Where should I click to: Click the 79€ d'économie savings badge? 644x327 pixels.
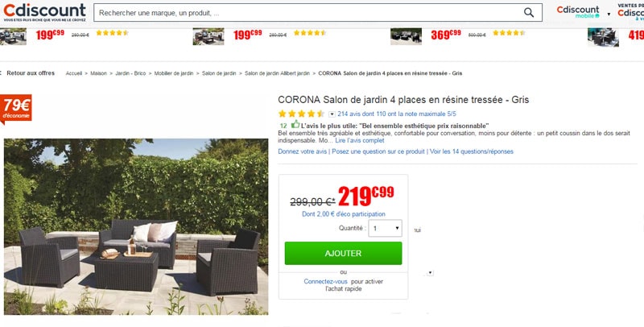(16, 109)
